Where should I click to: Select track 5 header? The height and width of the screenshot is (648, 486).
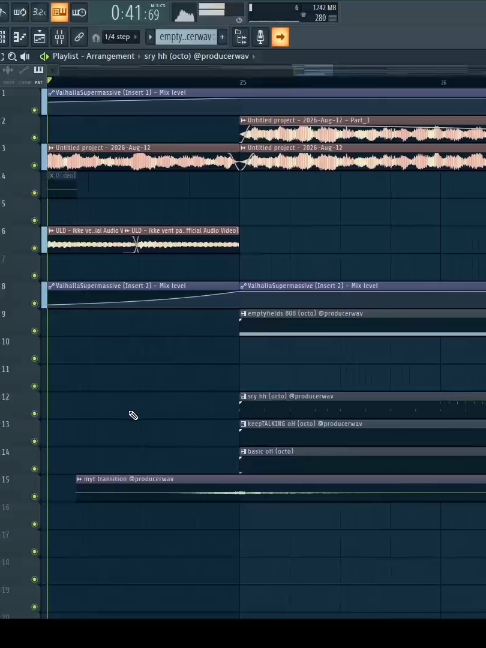coord(20,212)
